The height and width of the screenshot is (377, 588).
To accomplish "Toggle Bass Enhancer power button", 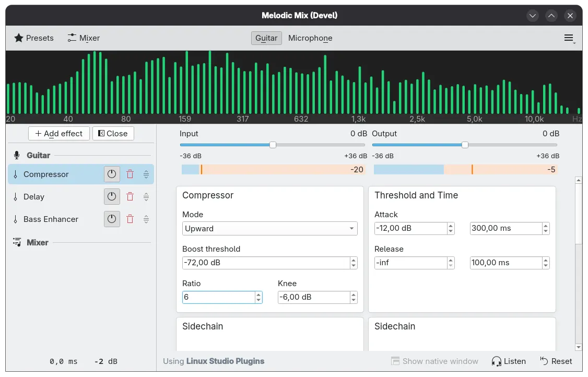I will tap(112, 219).
